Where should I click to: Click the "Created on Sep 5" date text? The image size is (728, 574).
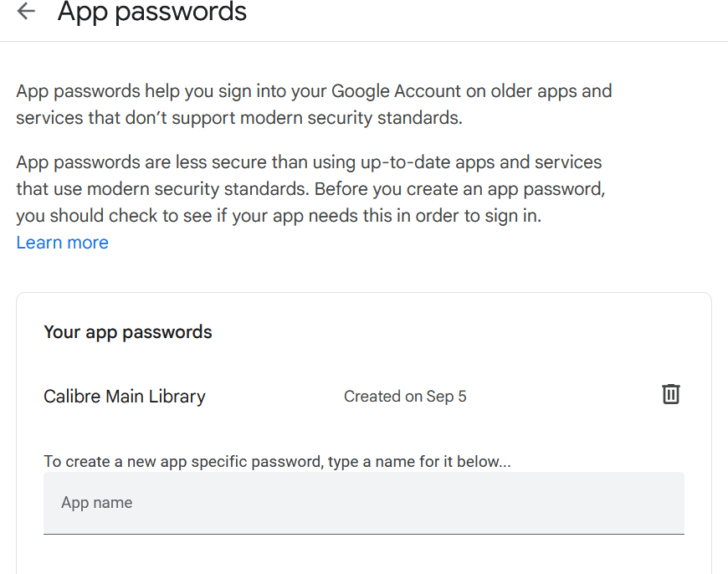coord(405,397)
